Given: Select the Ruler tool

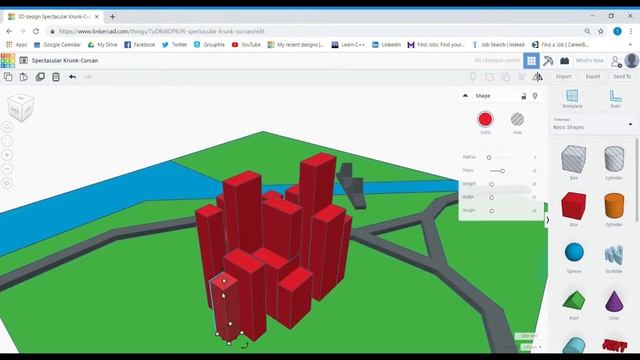Looking at the screenshot, I should [x=615, y=98].
